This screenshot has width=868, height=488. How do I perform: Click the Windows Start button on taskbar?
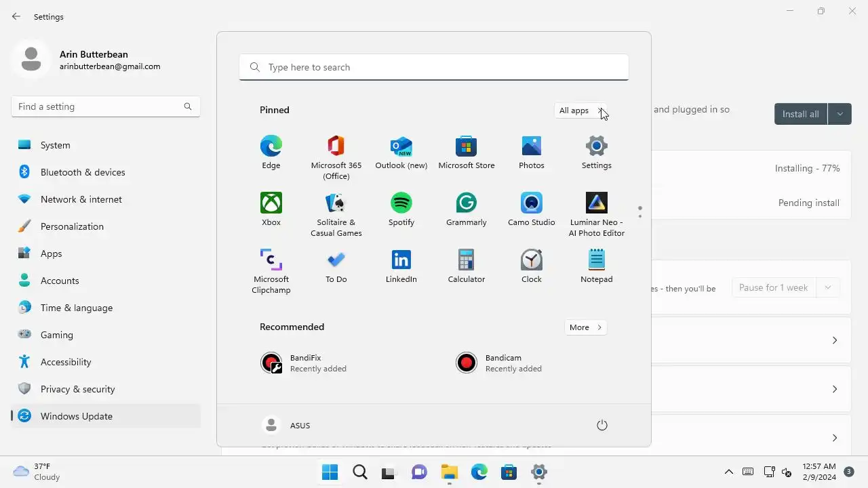point(330,472)
